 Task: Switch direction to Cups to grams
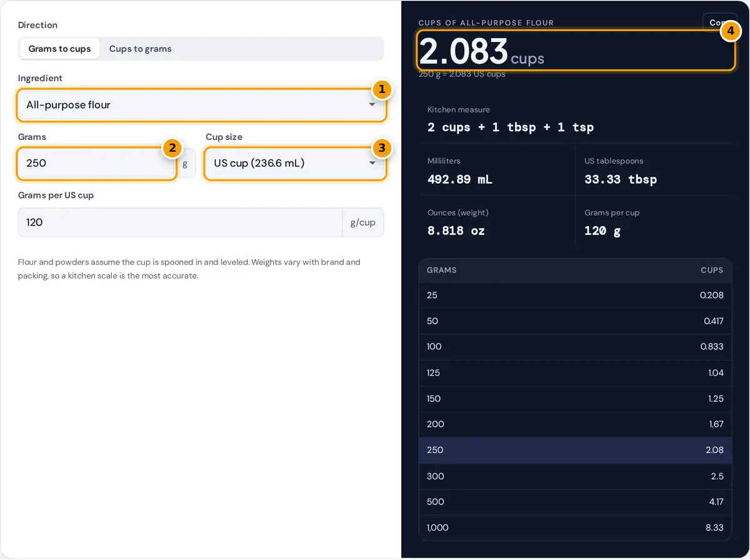click(x=140, y=49)
